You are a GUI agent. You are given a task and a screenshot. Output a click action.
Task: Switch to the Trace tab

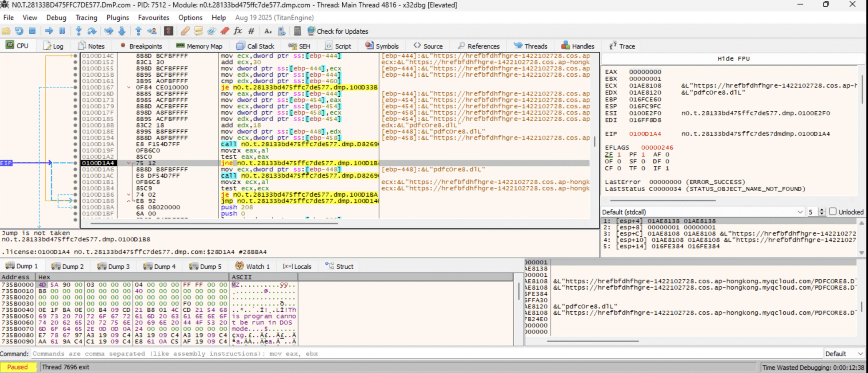click(x=622, y=46)
